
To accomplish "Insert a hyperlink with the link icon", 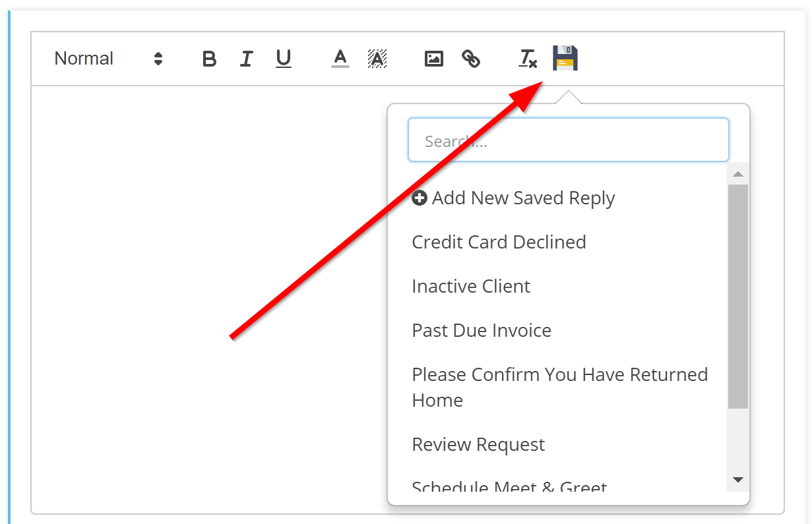I will [x=471, y=59].
